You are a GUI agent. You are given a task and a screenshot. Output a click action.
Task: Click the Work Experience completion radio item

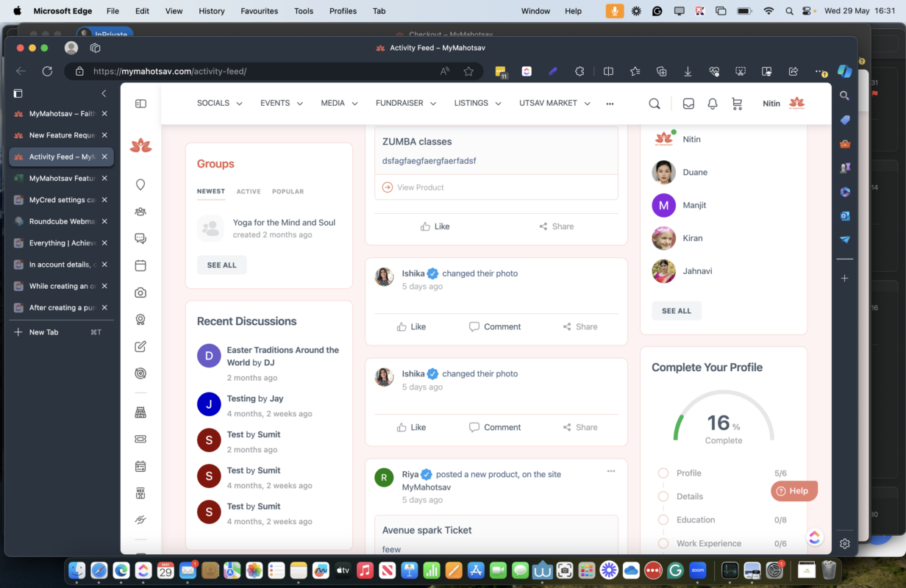click(663, 544)
